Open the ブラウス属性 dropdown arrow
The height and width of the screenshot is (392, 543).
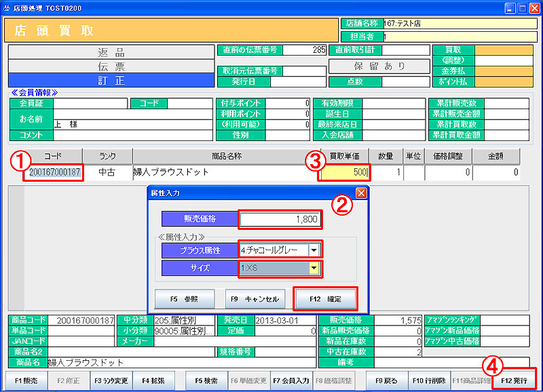[313, 250]
